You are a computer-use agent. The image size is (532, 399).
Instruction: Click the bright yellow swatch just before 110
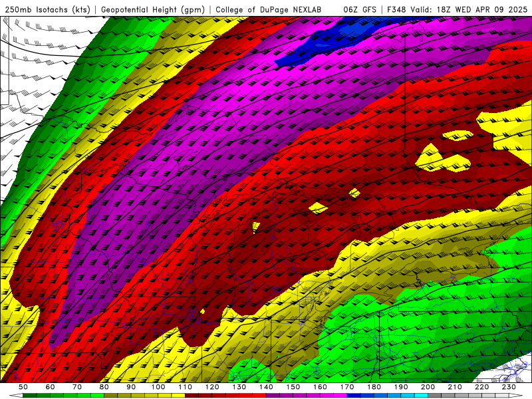178,396
